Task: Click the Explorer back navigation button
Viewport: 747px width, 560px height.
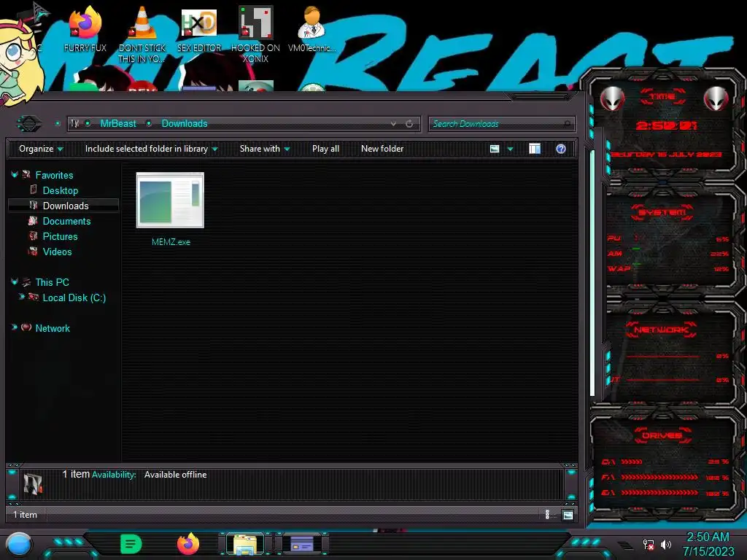Action: pyautogui.click(x=29, y=124)
